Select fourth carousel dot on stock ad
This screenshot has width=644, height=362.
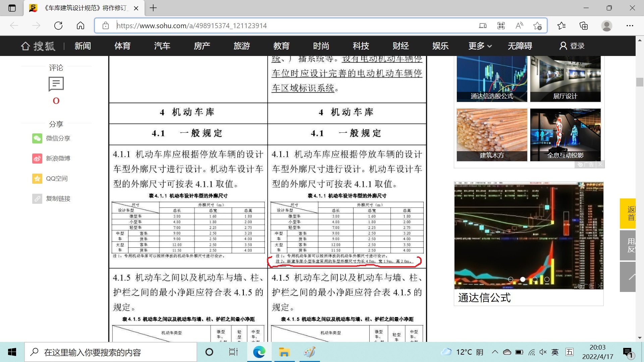[547, 279]
